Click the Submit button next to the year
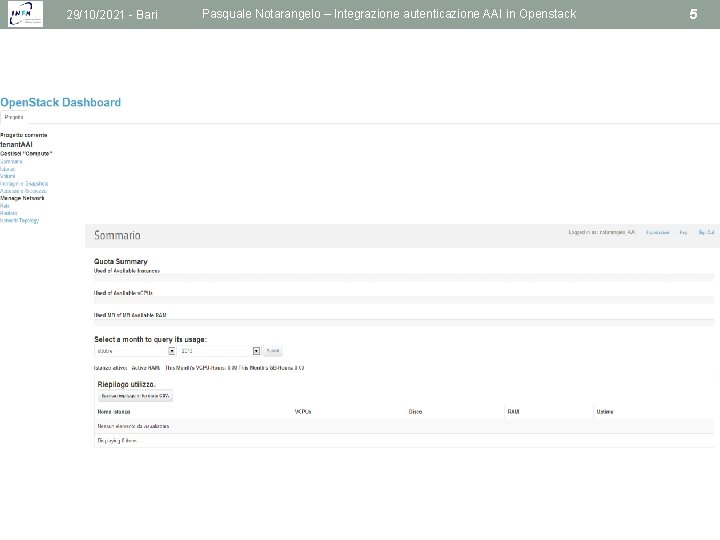The width and height of the screenshot is (720, 540). point(273,351)
